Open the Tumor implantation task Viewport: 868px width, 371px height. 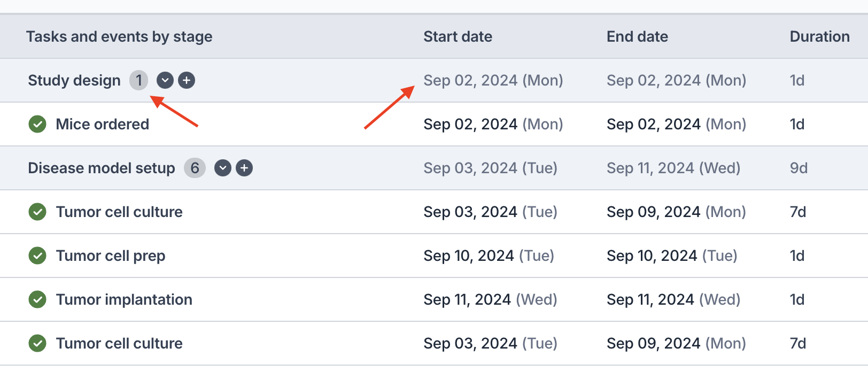[x=124, y=299]
